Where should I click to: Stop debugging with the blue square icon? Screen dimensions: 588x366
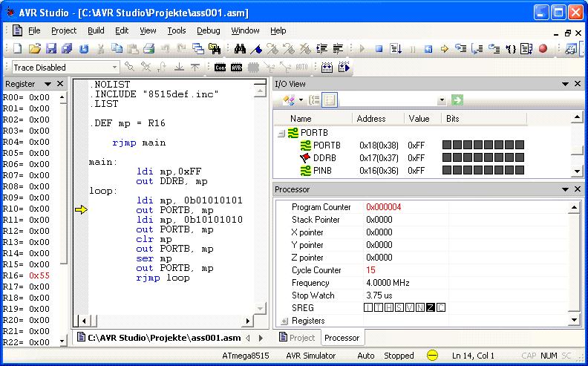[x=379, y=48]
